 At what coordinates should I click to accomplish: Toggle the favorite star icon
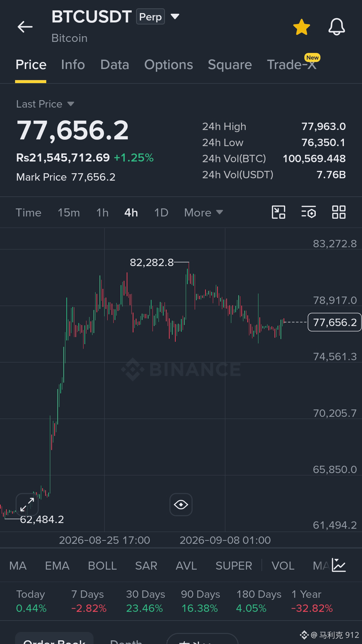pos(301,27)
